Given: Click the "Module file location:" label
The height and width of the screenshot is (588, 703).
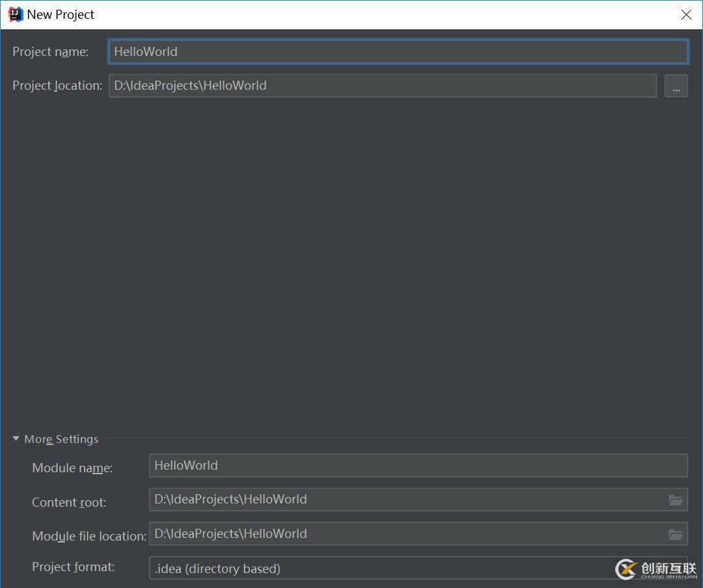Looking at the screenshot, I should pos(89,536).
